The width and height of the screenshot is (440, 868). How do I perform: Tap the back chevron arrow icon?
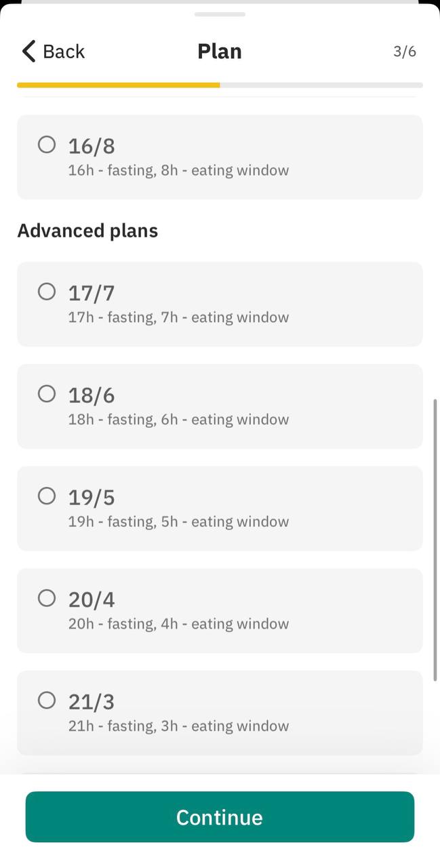pyautogui.click(x=28, y=51)
